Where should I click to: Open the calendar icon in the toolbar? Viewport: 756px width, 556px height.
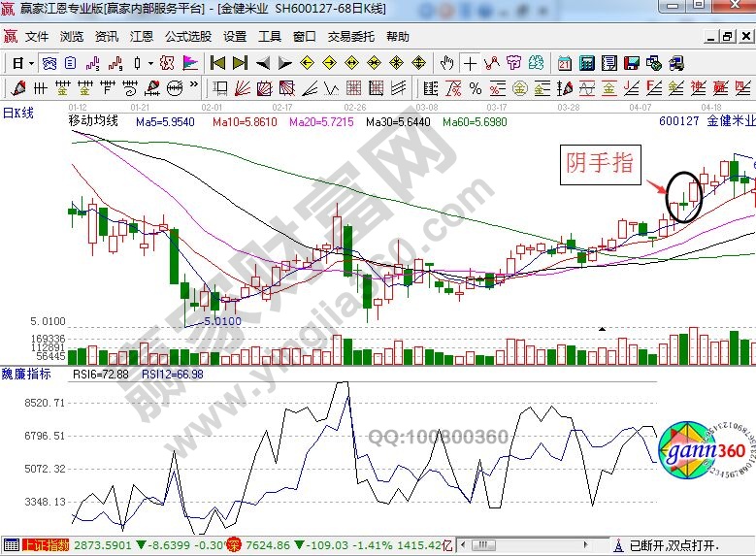point(564,63)
